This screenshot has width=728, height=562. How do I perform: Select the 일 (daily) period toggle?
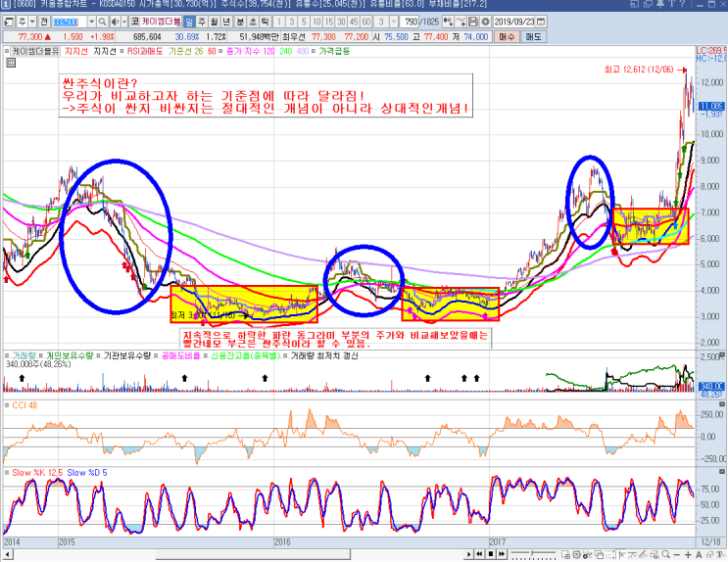tap(189, 22)
